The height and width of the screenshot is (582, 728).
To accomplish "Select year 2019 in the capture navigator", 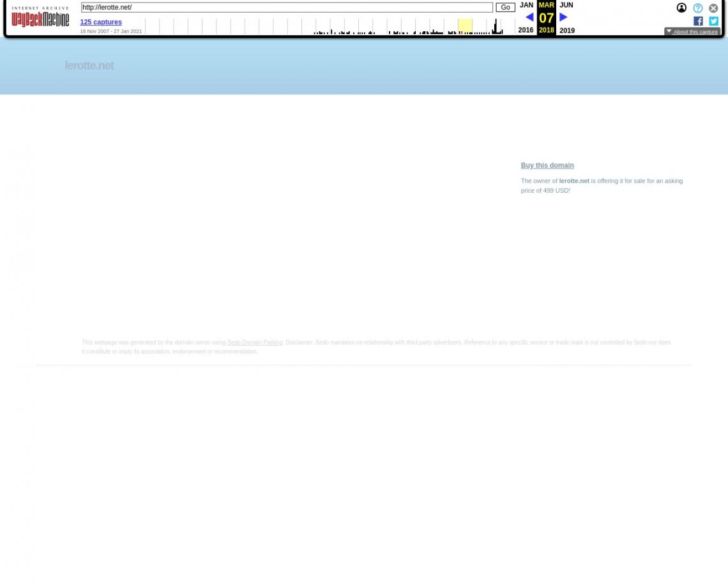I will (x=567, y=31).
